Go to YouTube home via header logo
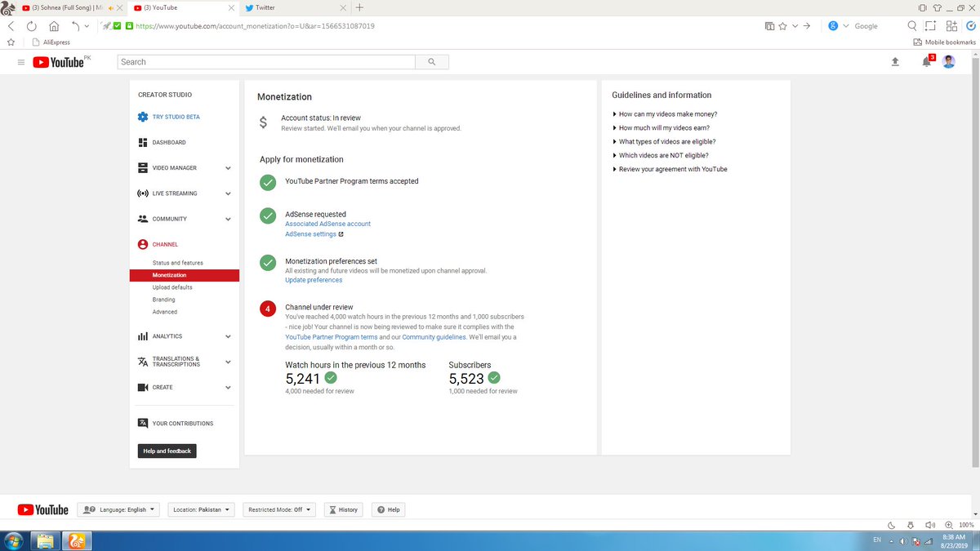This screenshot has height=551, width=980. pyautogui.click(x=59, y=62)
